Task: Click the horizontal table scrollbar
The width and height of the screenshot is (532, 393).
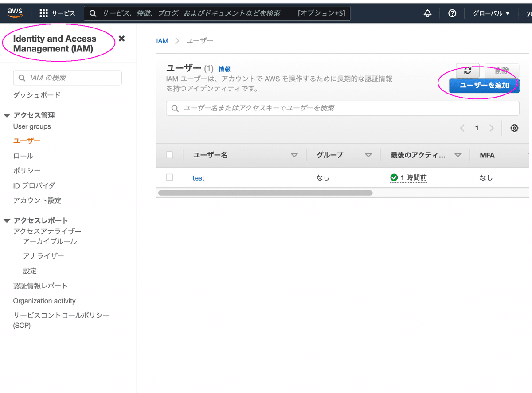Action: [265, 193]
